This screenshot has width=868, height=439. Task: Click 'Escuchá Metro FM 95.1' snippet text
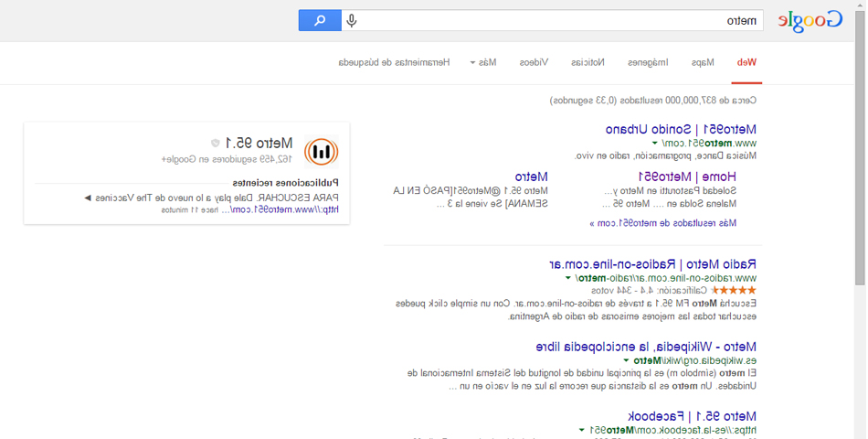(x=576, y=310)
